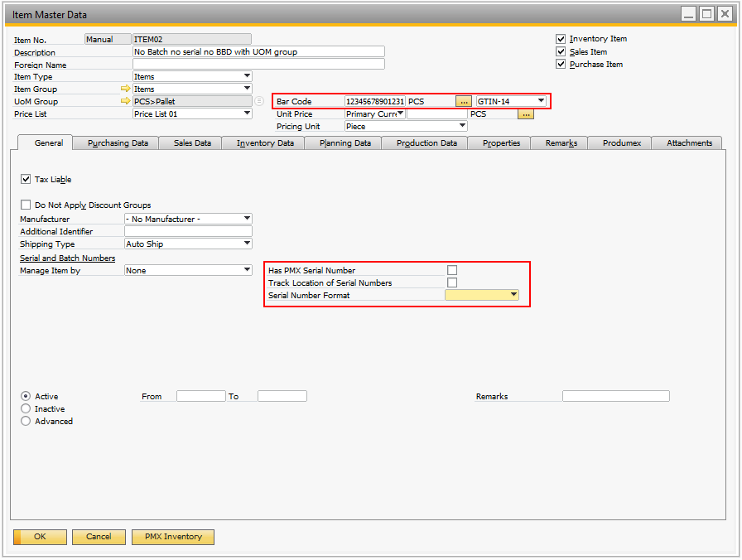Viewport: 742px width, 560px height.
Task: Minimize the Item Master Data window
Action: tap(689, 14)
